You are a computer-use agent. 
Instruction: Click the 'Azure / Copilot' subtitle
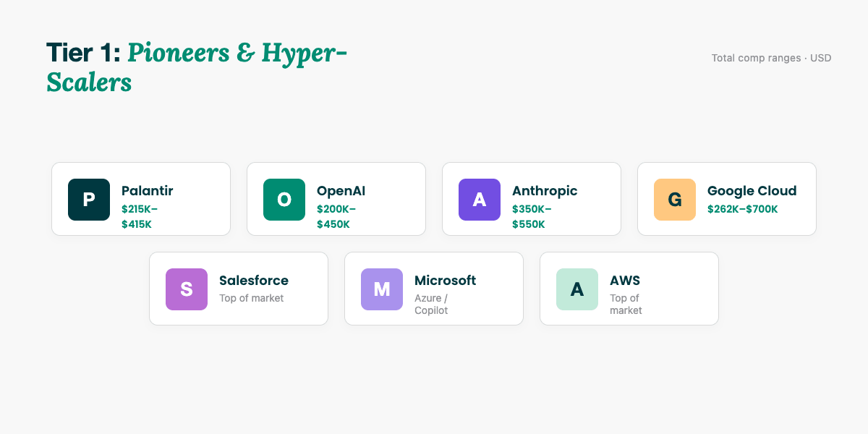pyautogui.click(x=431, y=304)
